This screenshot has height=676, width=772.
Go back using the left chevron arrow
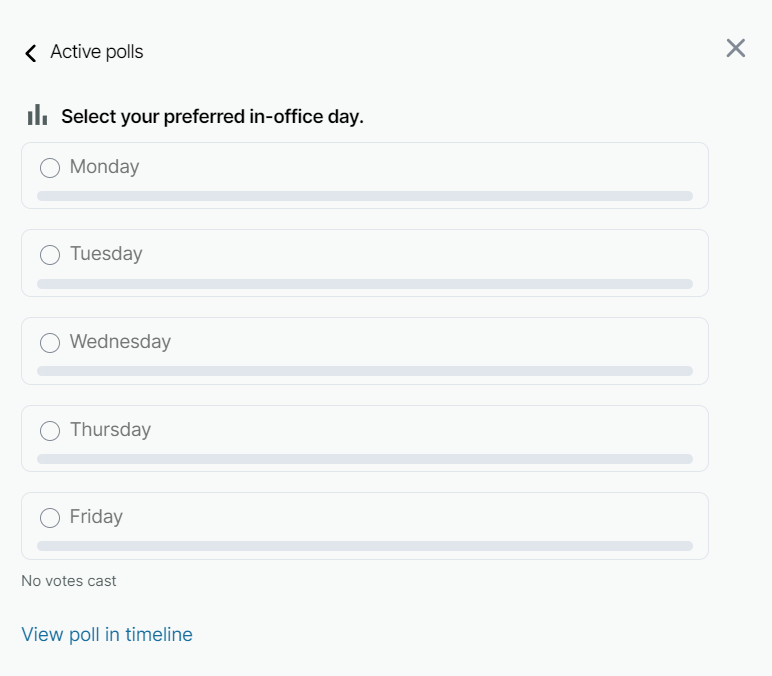(x=31, y=53)
